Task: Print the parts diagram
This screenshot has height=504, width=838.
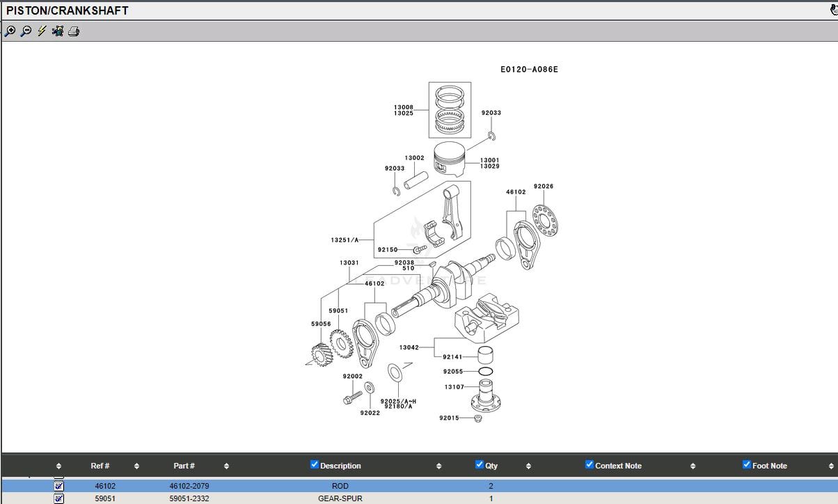Action: (x=74, y=31)
